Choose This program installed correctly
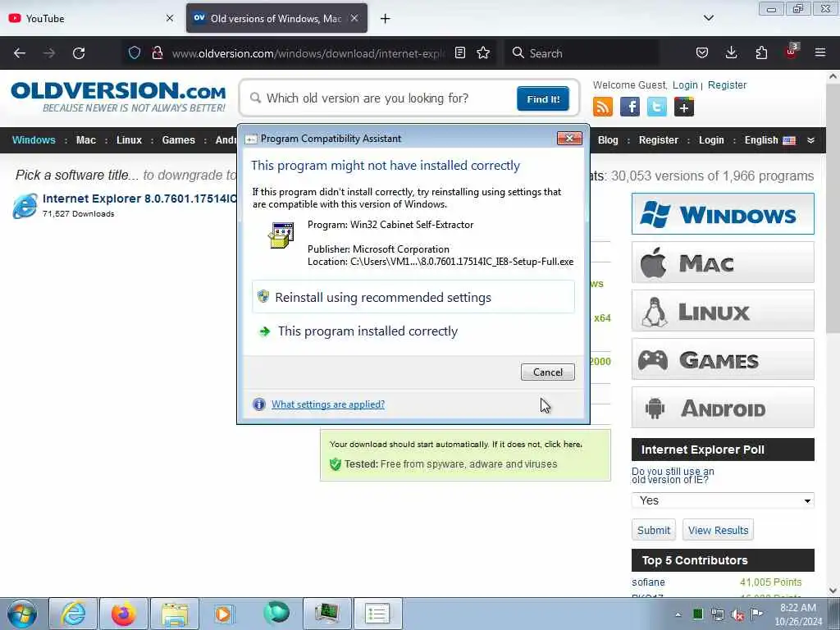 pos(413,331)
